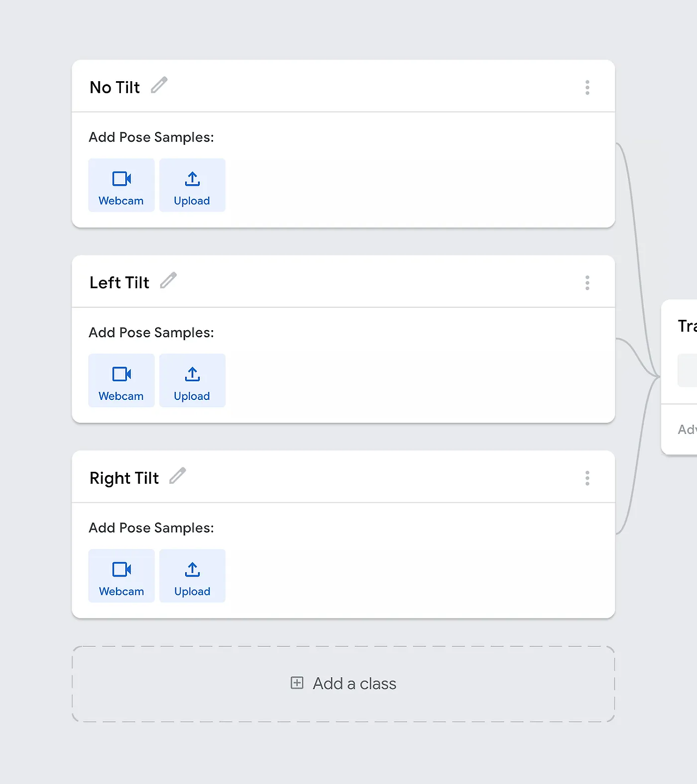Select the Right Tilt class title text
The width and height of the screenshot is (697, 784).
(124, 478)
